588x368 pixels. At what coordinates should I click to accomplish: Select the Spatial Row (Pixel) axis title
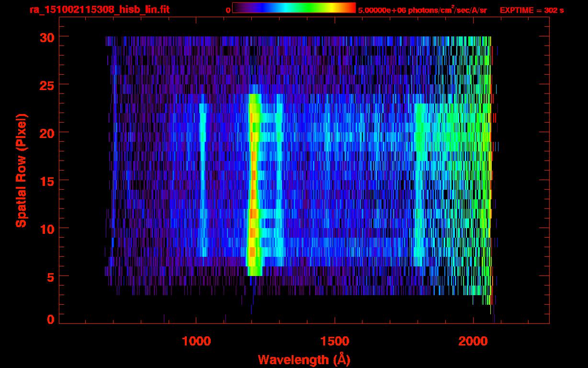(x=21, y=170)
